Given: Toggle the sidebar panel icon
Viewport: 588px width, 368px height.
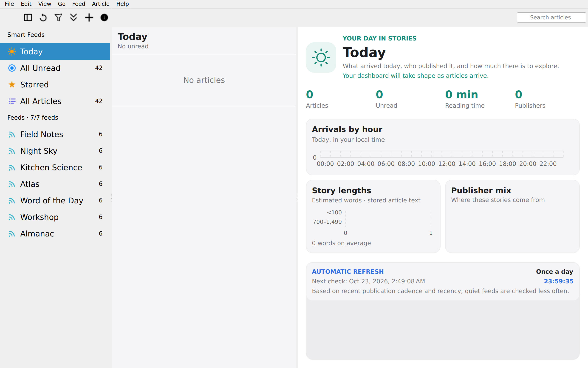Looking at the screenshot, I should (x=28, y=17).
